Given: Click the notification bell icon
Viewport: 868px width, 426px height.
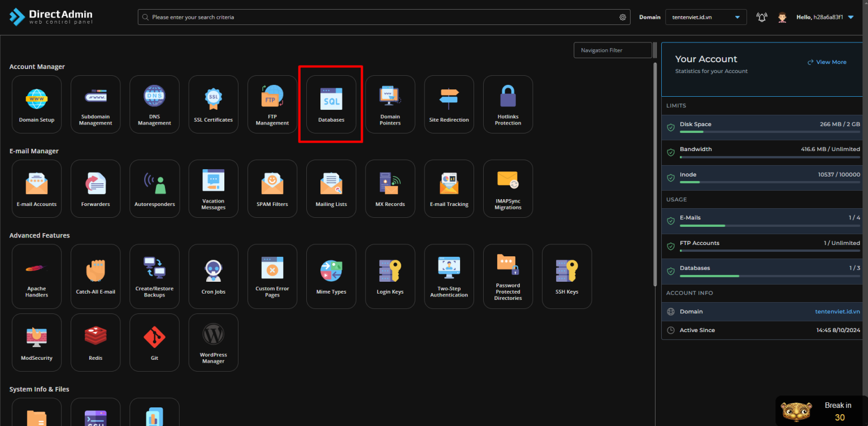Looking at the screenshot, I should click(x=762, y=17).
